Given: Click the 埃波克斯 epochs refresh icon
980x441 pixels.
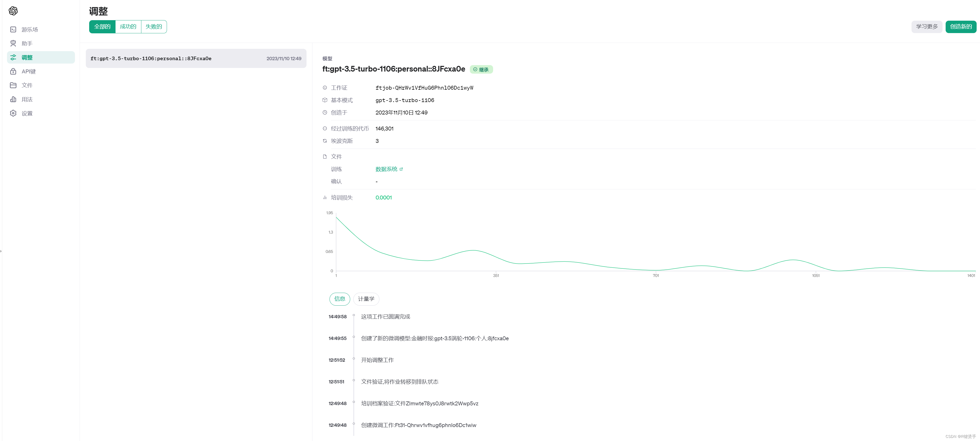Looking at the screenshot, I should click(325, 141).
